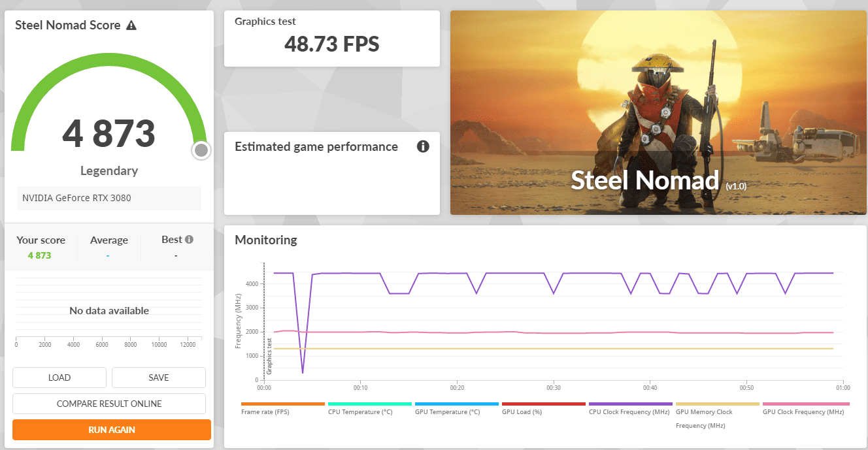This screenshot has width=868, height=450.
Task: Click the info icon next to Best
Action: click(x=189, y=240)
